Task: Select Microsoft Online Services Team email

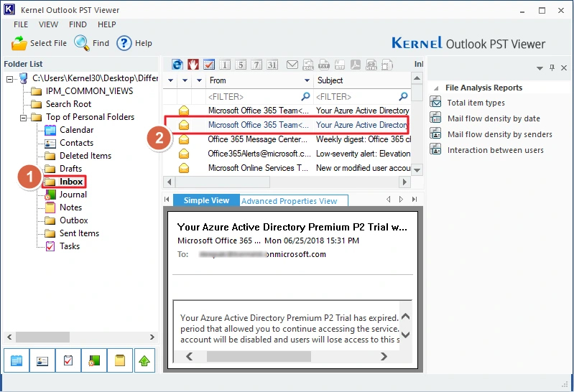Action: click(287, 168)
